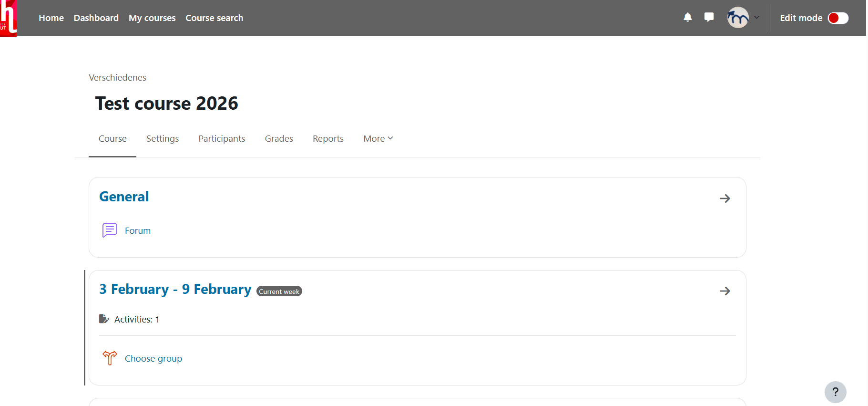Open the Forum link

tap(138, 231)
